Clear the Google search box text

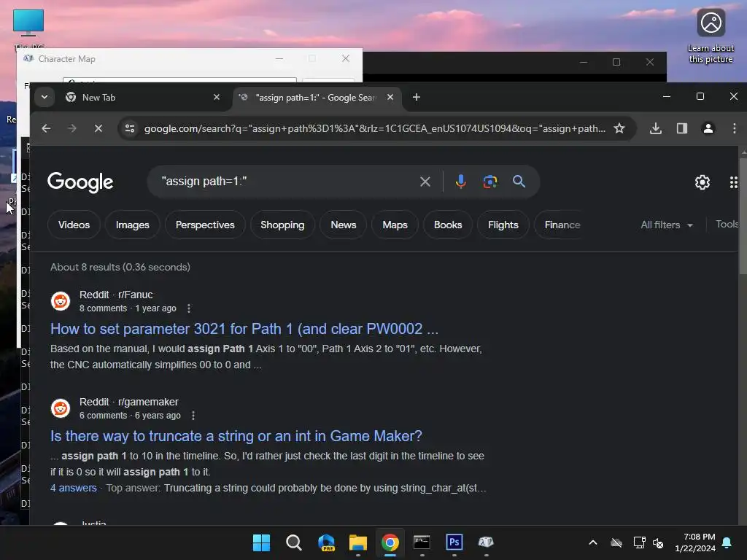point(425,182)
